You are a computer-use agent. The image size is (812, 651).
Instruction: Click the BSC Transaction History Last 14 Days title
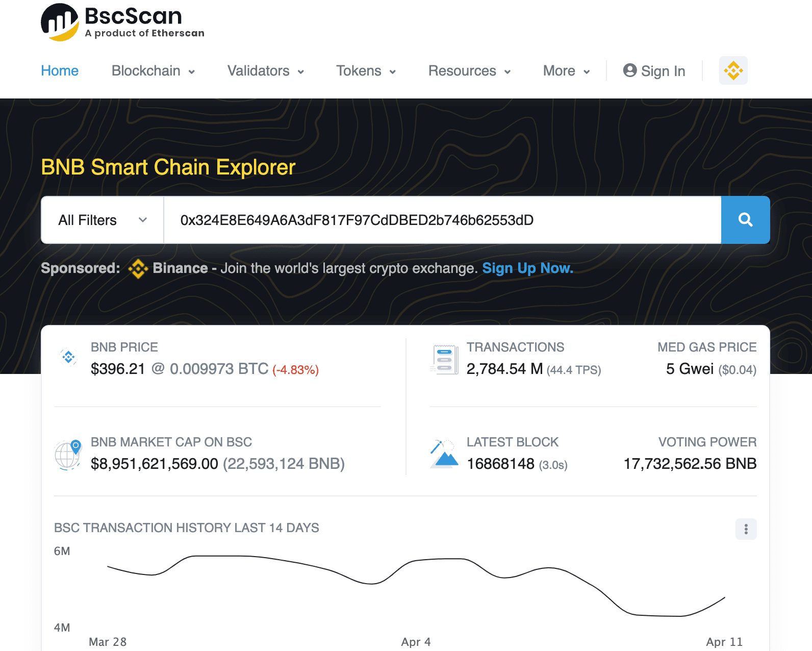coord(187,528)
